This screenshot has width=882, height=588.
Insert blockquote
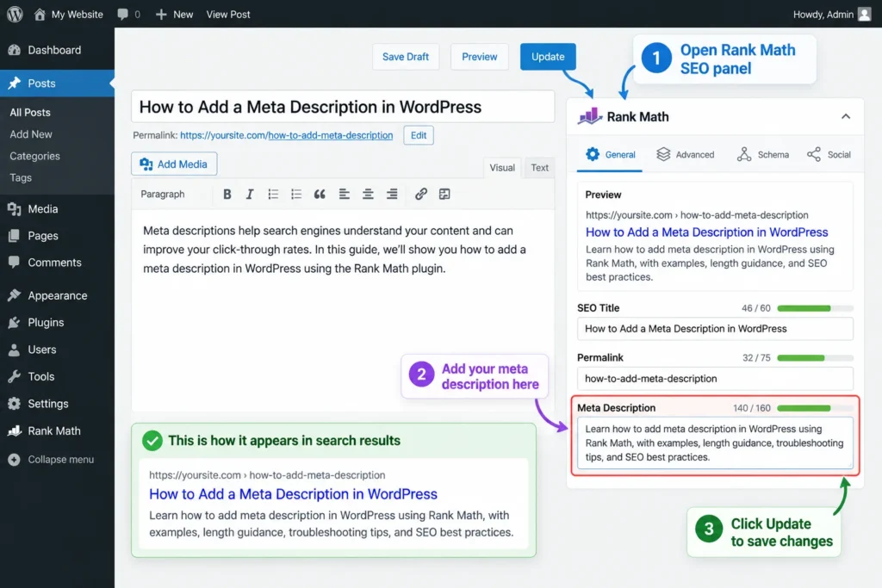click(320, 194)
